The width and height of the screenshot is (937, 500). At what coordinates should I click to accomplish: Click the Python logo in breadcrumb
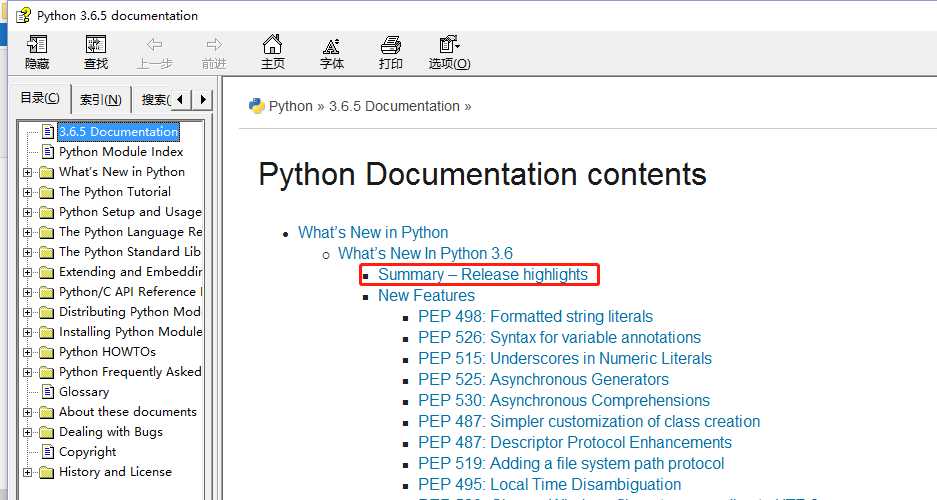click(x=256, y=106)
